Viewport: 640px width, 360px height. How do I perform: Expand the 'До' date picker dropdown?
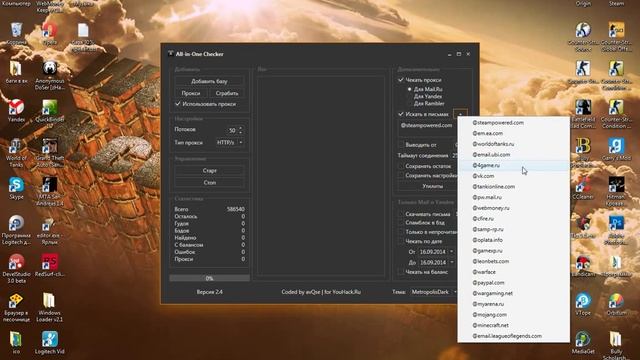451,262
